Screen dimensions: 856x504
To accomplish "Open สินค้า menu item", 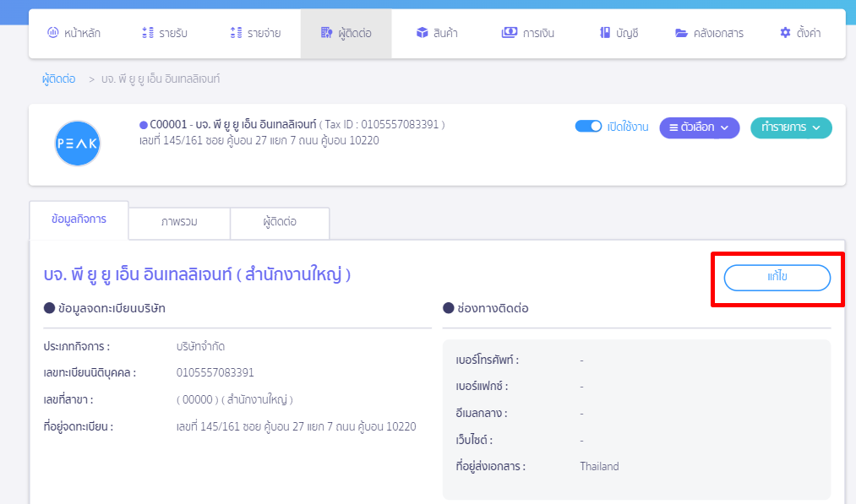I will (x=437, y=33).
